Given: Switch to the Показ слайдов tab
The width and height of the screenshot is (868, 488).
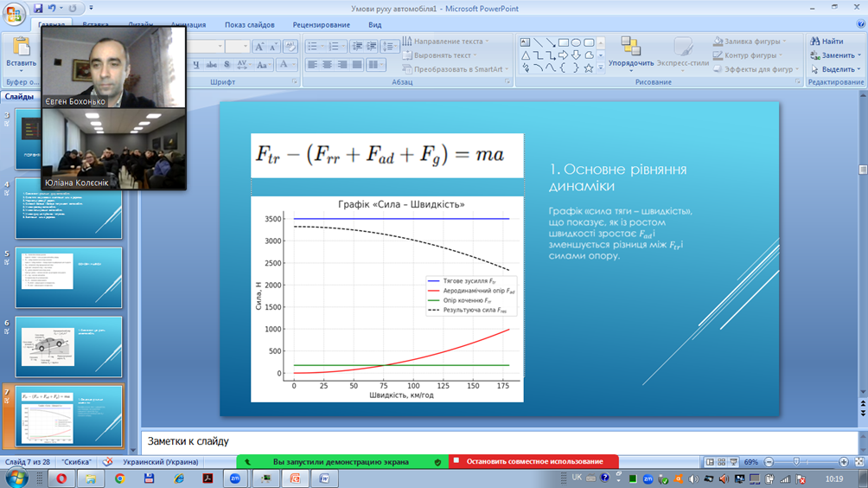Looking at the screenshot, I should coord(249,25).
